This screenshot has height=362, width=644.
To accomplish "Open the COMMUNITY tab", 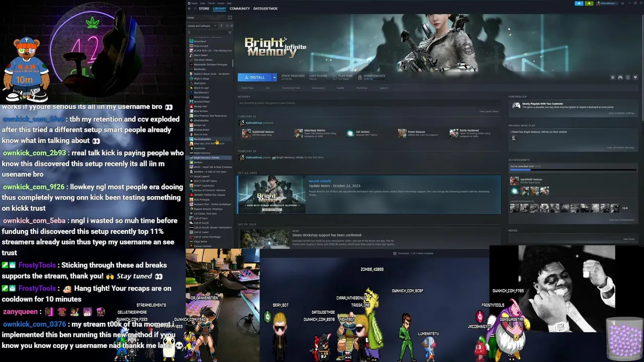I will [239, 9].
